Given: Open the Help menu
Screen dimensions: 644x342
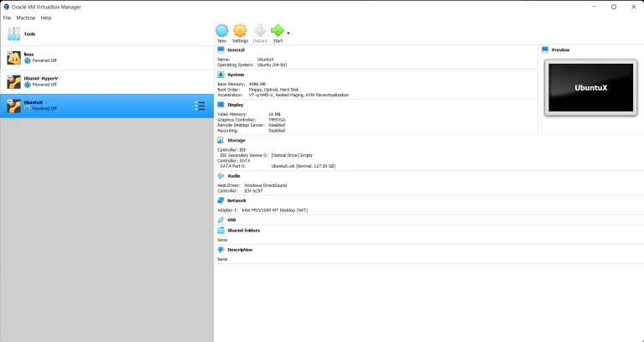Looking at the screenshot, I should (x=46, y=18).
